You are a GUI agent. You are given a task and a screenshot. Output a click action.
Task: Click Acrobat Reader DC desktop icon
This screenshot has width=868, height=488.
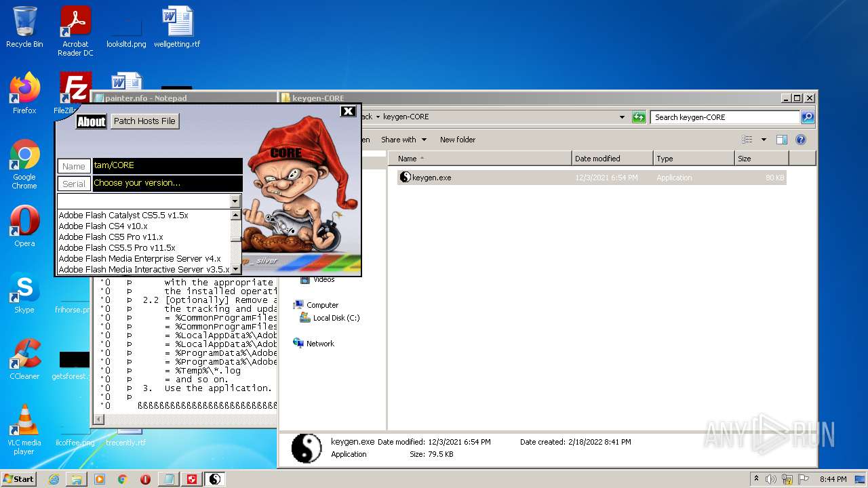click(x=75, y=31)
